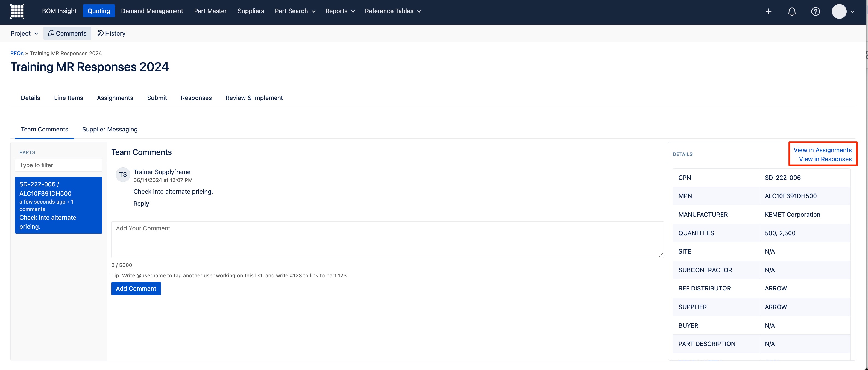Open the Project dropdown
868x370 pixels.
pos(24,33)
